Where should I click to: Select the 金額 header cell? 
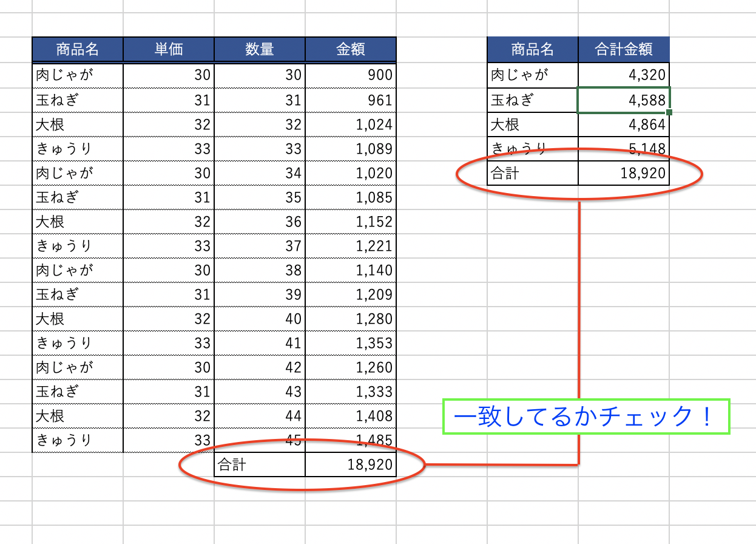click(x=351, y=49)
